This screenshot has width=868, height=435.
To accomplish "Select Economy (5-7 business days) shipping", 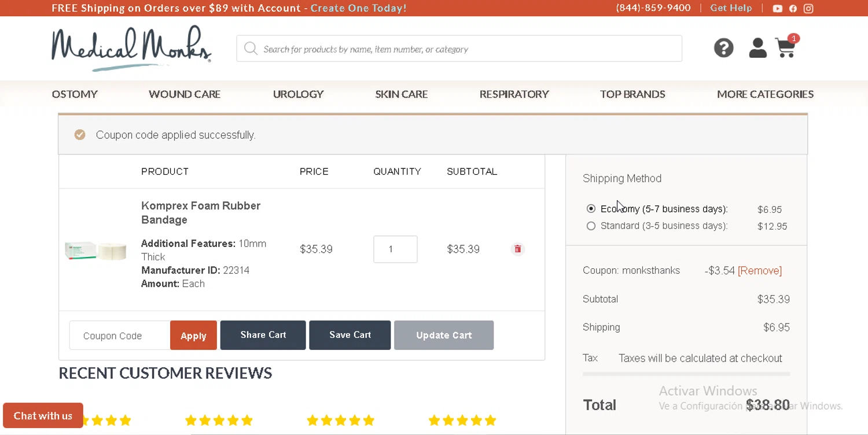I will click(x=591, y=209).
